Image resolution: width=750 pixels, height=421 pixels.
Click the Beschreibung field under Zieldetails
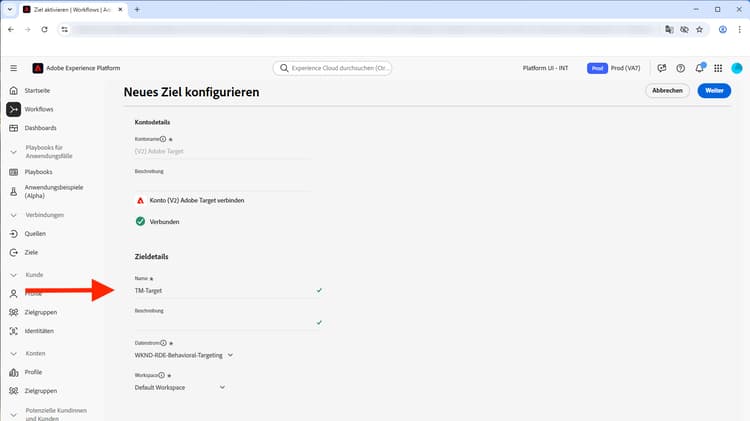tap(229, 323)
